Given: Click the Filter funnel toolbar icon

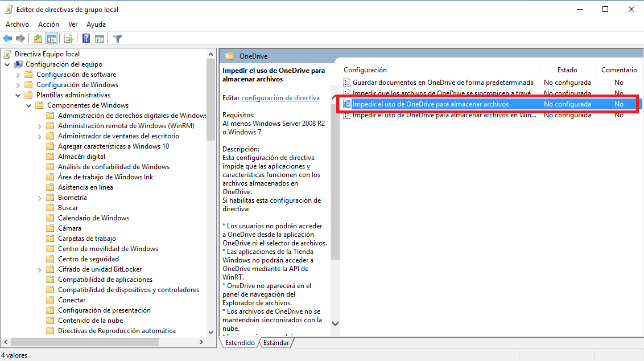Looking at the screenshot, I should click(x=117, y=39).
